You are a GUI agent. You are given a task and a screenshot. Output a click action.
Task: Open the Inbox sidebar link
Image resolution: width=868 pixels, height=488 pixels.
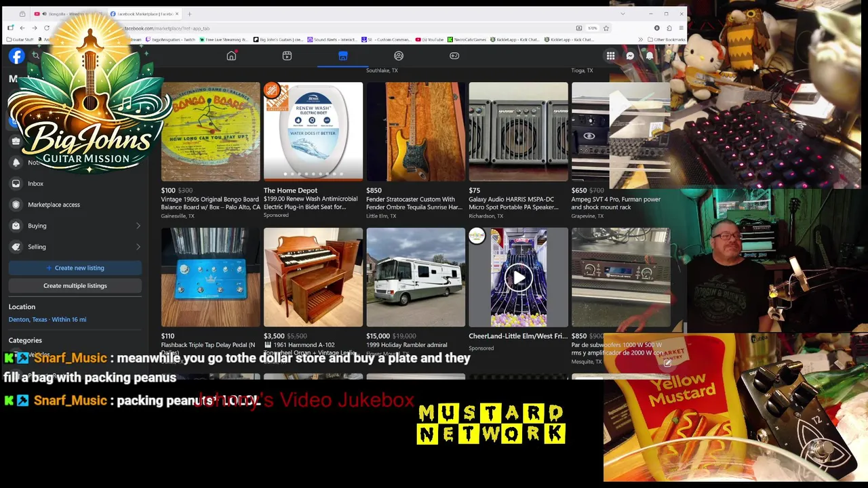tap(35, 184)
